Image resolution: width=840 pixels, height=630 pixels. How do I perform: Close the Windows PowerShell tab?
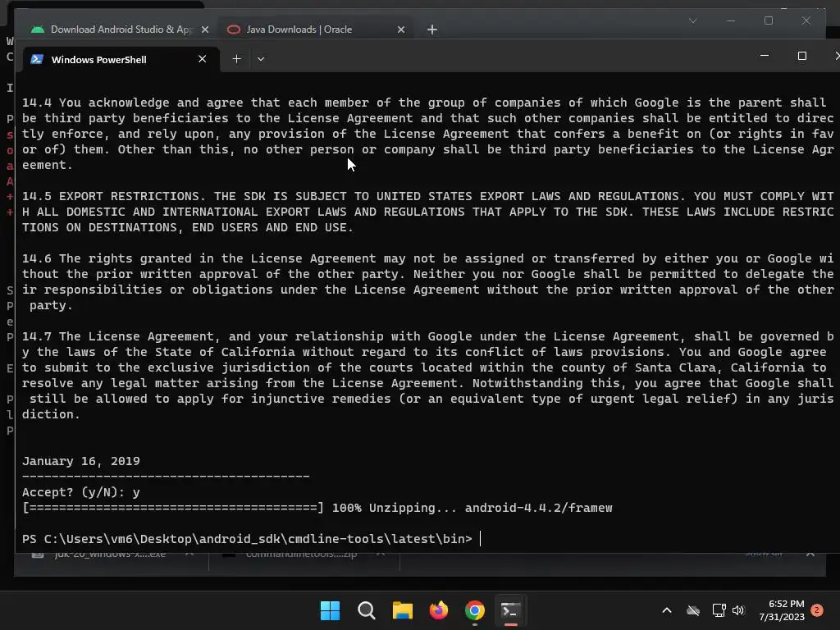pos(202,59)
